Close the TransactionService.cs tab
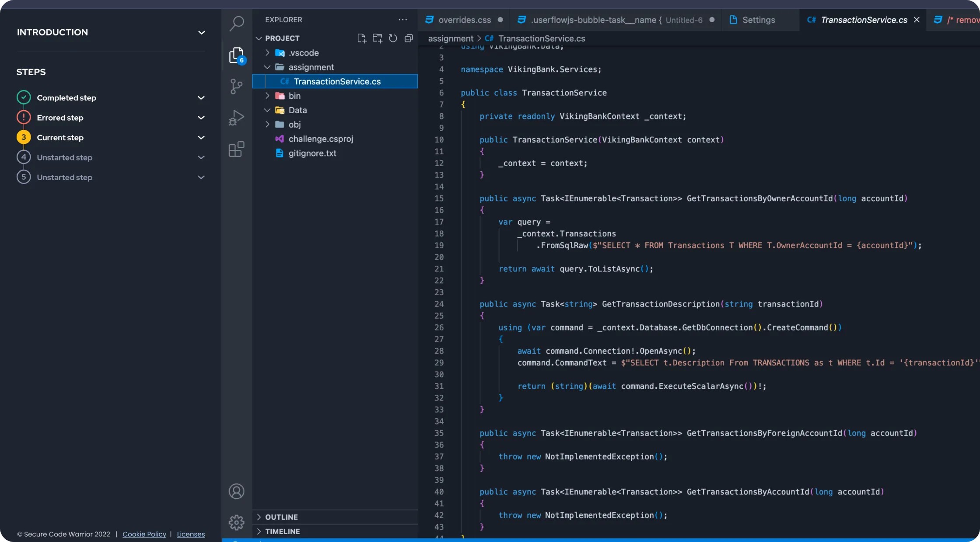This screenshot has height=542, width=980. pyautogui.click(x=917, y=20)
